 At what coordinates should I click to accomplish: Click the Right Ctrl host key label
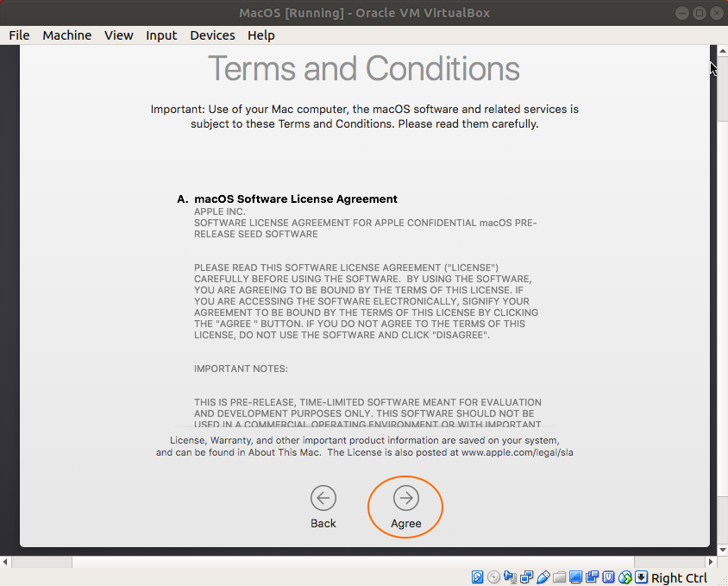(679, 577)
